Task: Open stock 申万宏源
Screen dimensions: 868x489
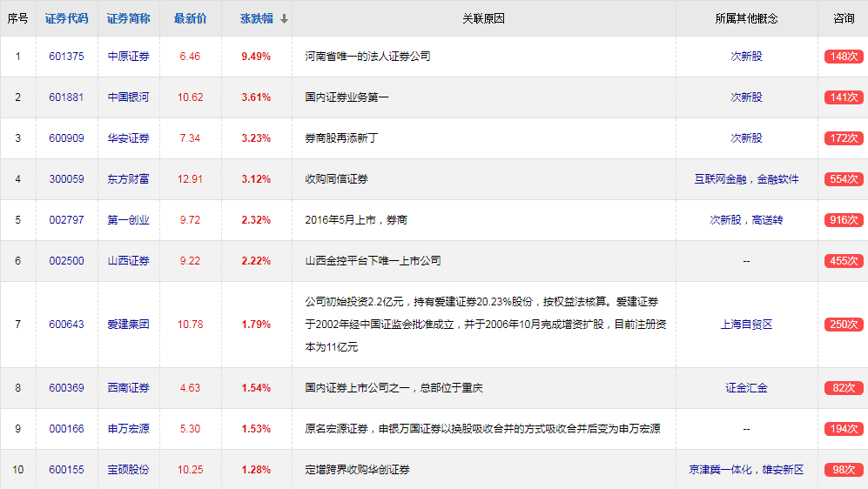Action: coord(129,429)
